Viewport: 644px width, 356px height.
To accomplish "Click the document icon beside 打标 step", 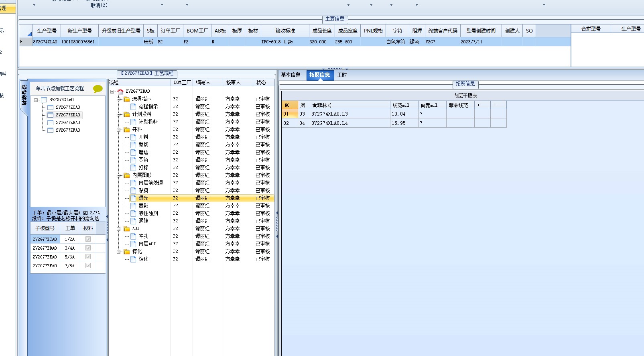I will [x=133, y=167].
